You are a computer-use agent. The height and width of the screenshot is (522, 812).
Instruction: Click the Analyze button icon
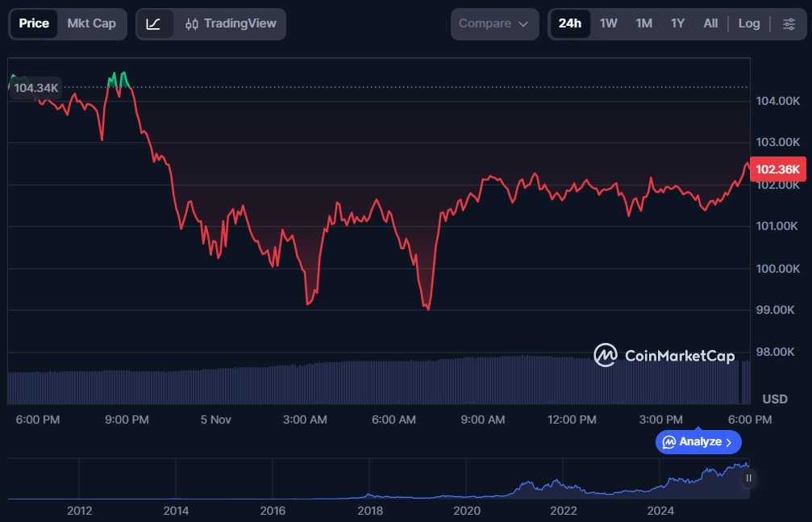(668, 442)
